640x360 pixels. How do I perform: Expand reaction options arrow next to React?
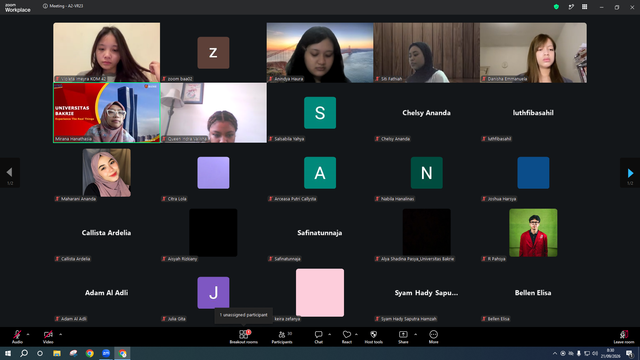click(x=356, y=334)
